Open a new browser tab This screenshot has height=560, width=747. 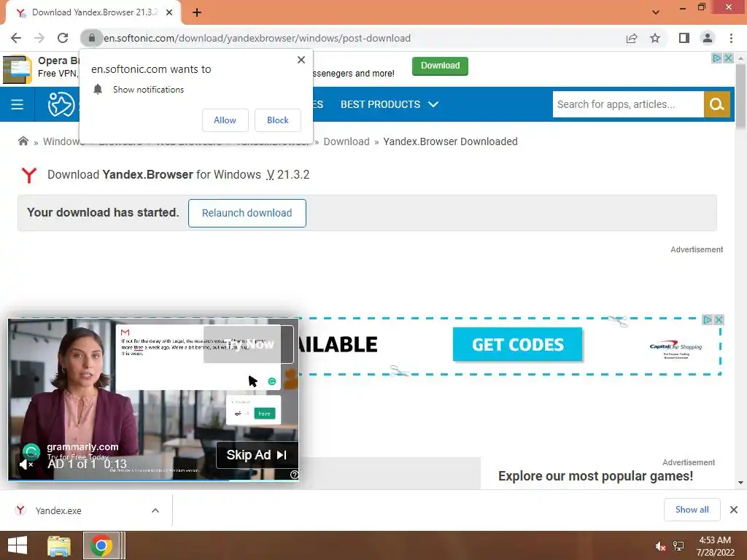click(197, 13)
